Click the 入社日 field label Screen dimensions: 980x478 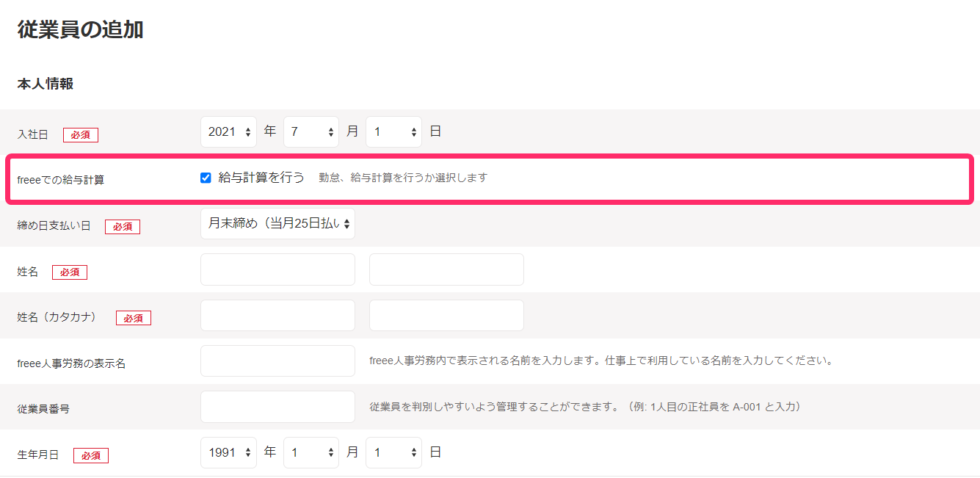click(x=32, y=134)
